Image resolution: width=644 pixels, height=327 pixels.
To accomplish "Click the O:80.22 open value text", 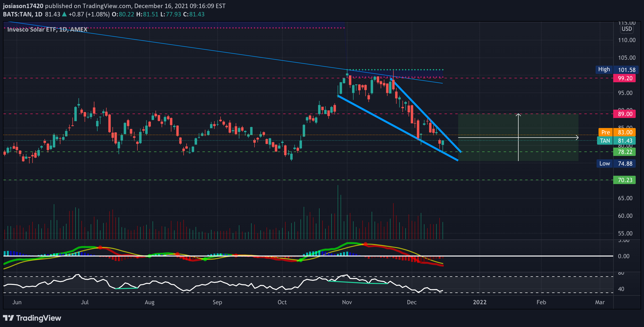I will pos(123,14).
